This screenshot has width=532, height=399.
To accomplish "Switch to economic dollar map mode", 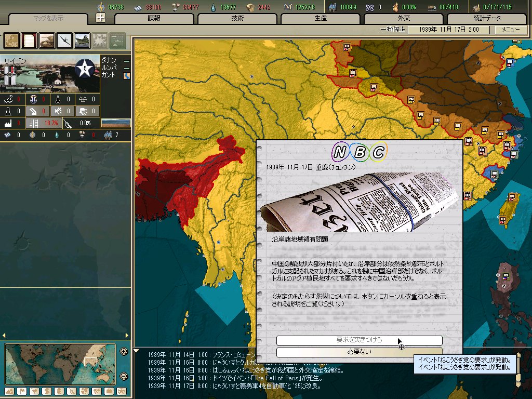I will tap(47, 391).
